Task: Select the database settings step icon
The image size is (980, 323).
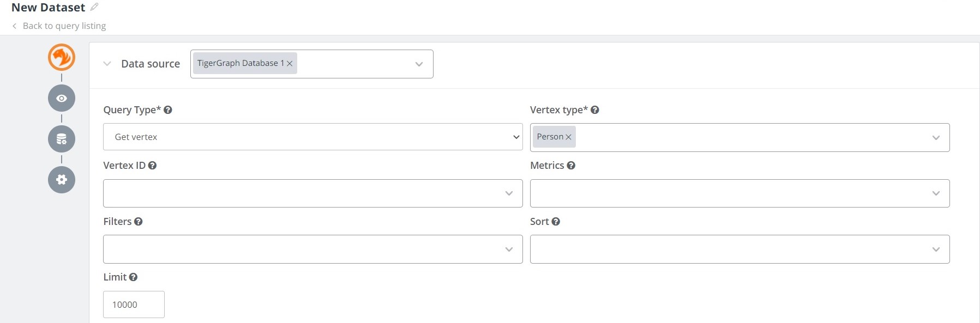Action: 62,139
